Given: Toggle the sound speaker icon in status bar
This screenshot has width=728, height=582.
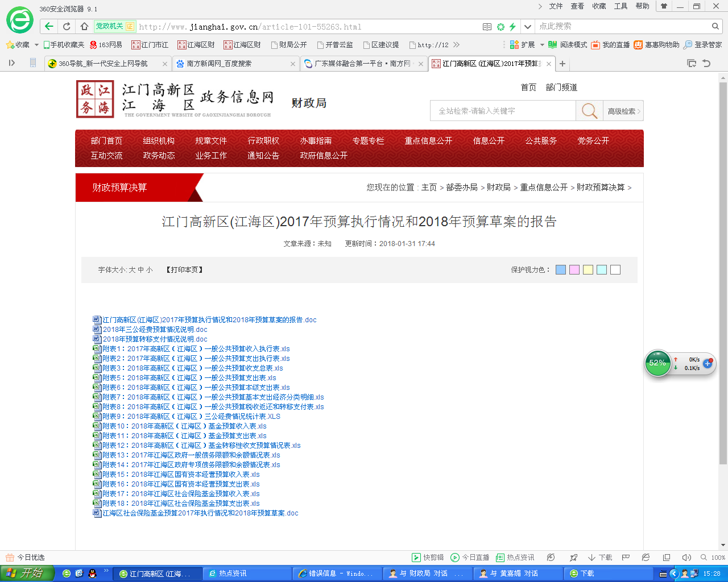Looking at the screenshot, I should click(x=686, y=558).
